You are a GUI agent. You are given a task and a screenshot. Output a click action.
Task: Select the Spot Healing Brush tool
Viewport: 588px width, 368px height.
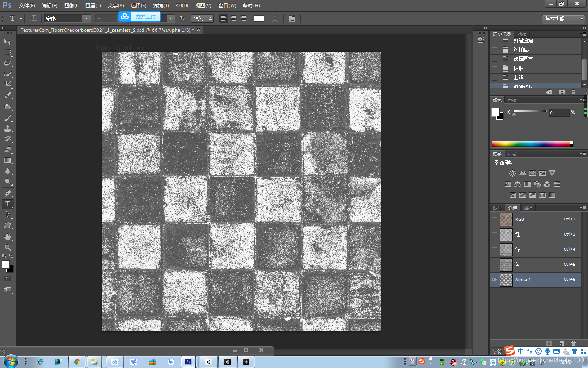[x=8, y=107]
